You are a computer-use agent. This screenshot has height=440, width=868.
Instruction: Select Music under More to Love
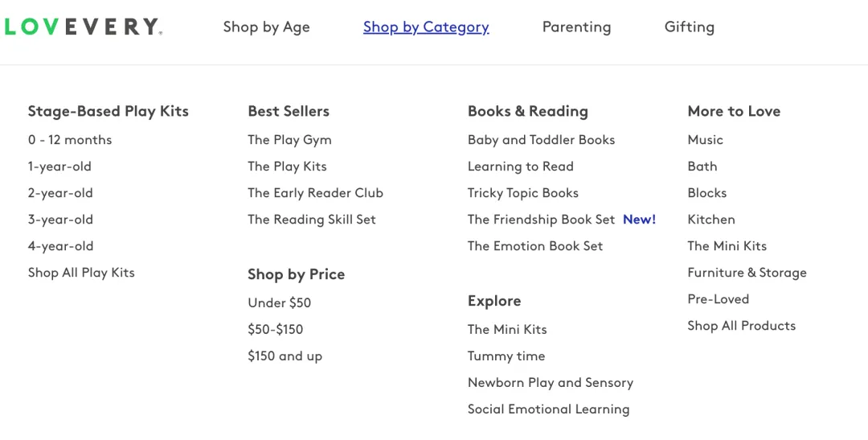(706, 140)
